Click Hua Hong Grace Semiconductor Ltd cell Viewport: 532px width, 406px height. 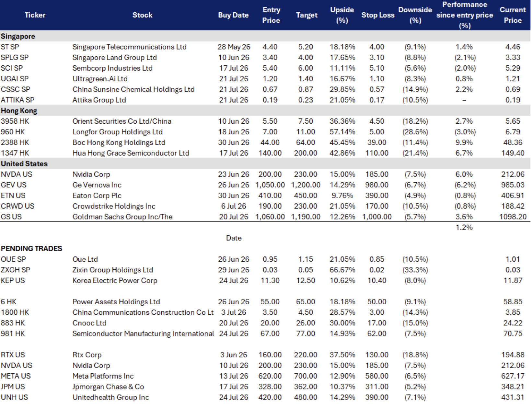coord(131,153)
